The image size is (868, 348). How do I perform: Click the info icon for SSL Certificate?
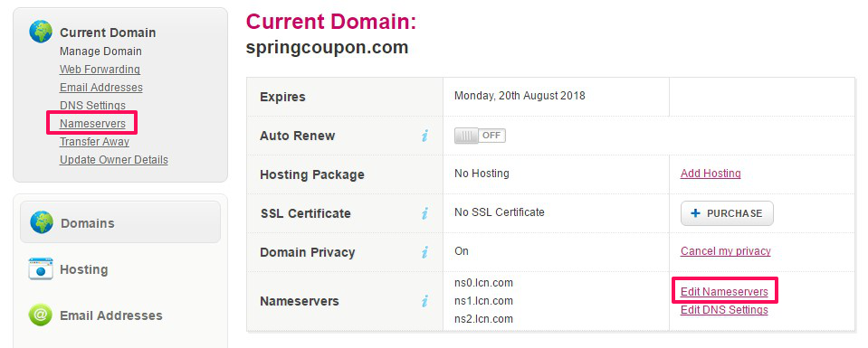(x=424, y=213)
